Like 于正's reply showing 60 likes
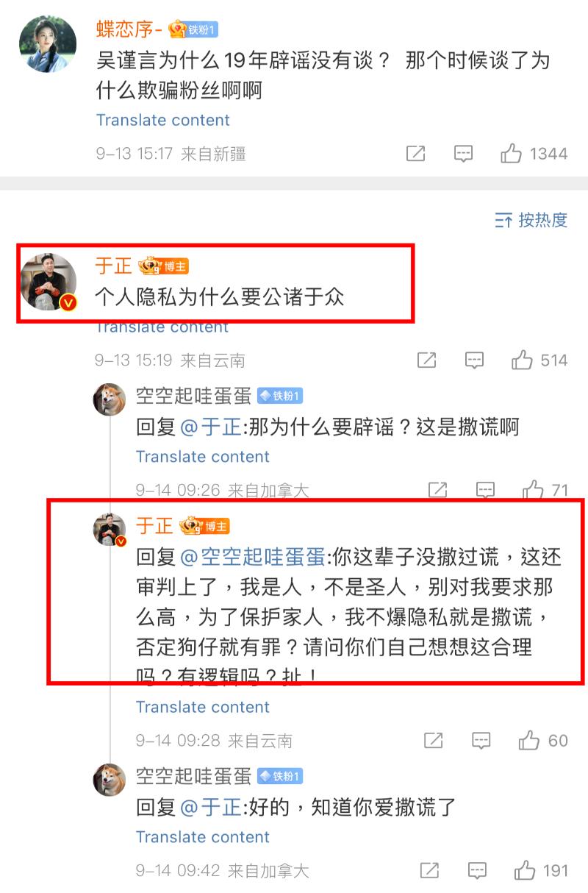This screenshot has width=588, height=893. click(543, 741)
